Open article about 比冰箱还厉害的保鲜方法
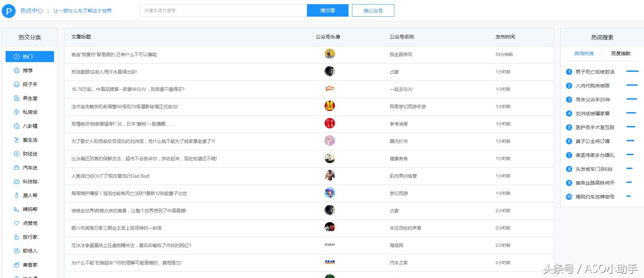Screen dimensions: 644x278 point(144,159)
